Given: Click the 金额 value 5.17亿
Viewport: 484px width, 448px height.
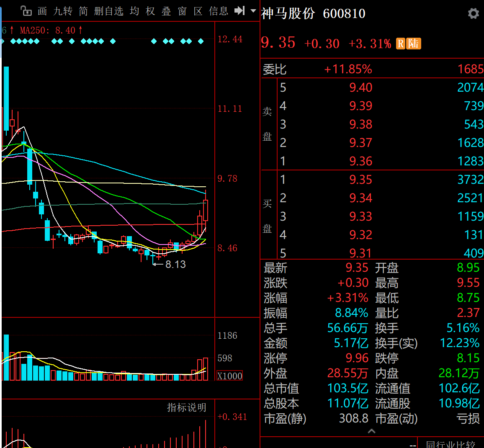Looking at the screenshot, I should (x=351, y=343).
